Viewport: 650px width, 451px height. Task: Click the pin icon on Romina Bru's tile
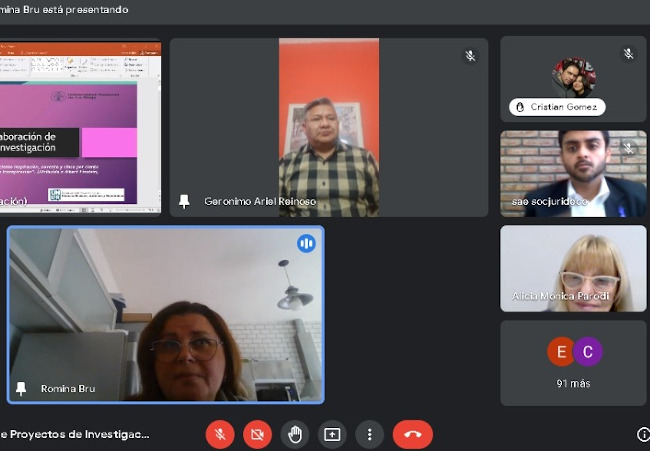[x=21, y=388]
